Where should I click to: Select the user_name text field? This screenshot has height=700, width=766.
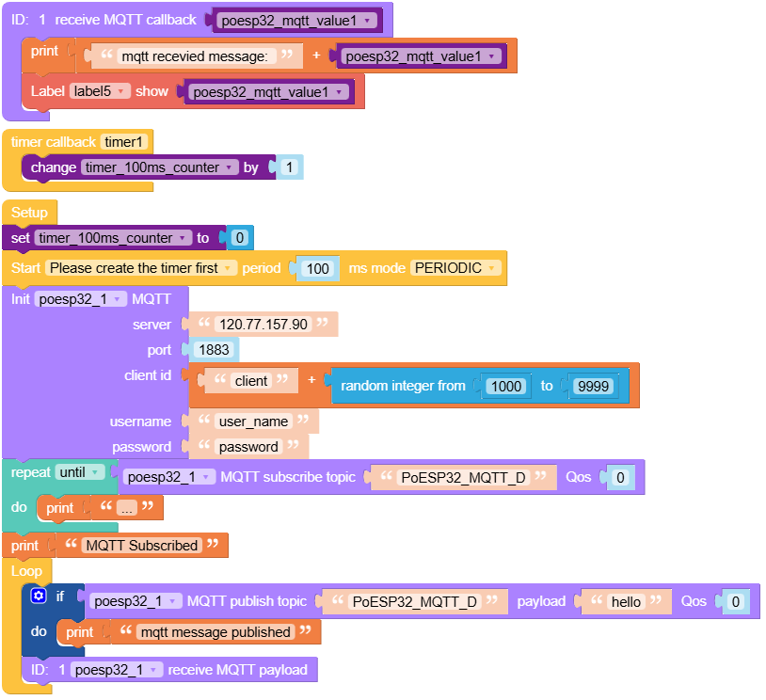[x=252, y=422]
